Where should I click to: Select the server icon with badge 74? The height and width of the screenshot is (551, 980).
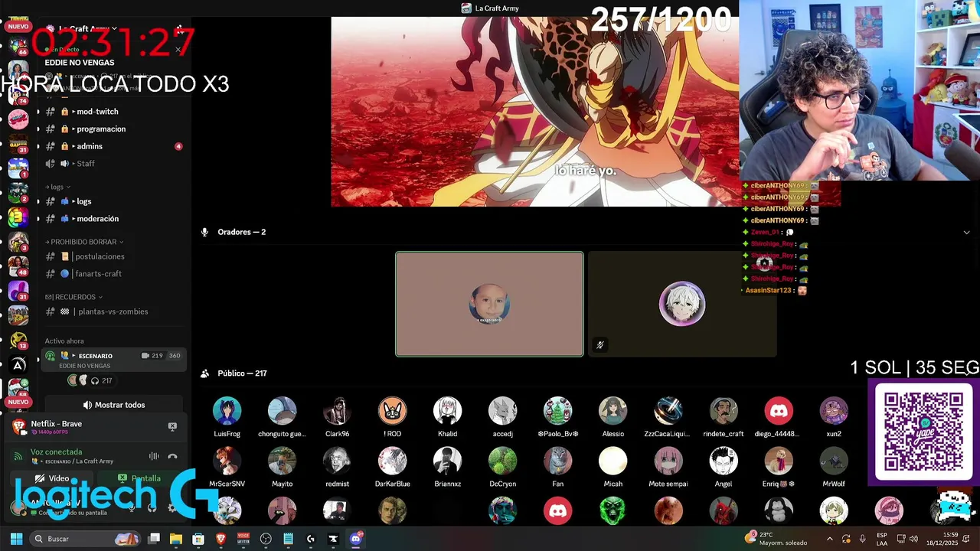coord(18,94)
